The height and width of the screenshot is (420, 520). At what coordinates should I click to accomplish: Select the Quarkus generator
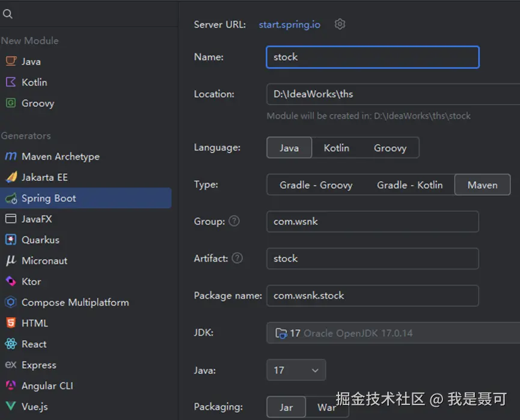point(85,240)
